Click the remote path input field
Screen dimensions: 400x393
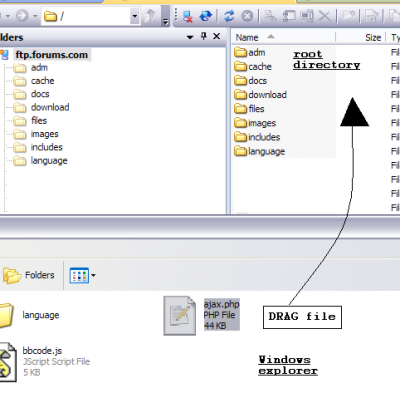tap(86, 16)
